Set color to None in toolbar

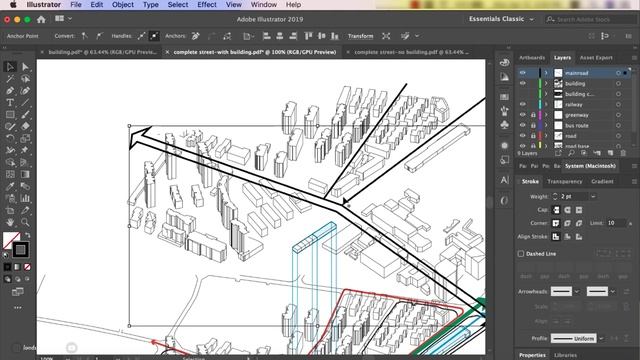(x=27, y=267)
